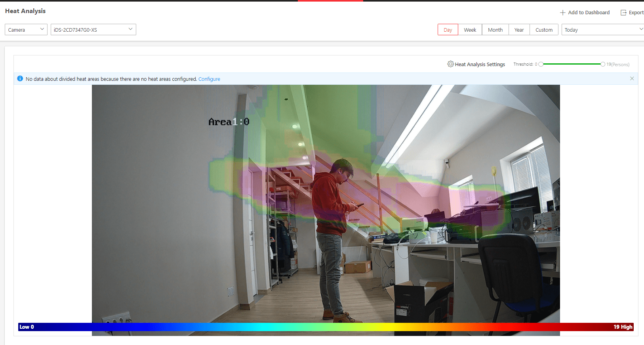Select the Day time range tab
This screenshot has height=345, width=644.
click(448, 30)
